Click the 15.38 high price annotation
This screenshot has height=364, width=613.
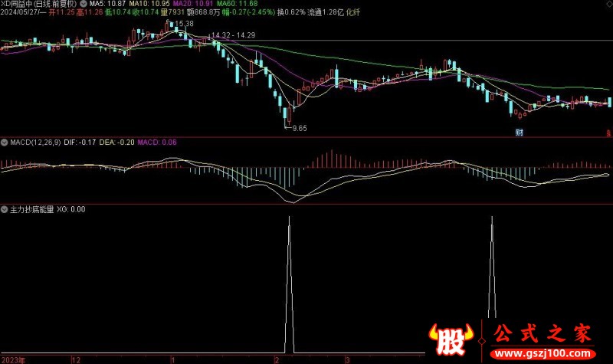(184, 25)
